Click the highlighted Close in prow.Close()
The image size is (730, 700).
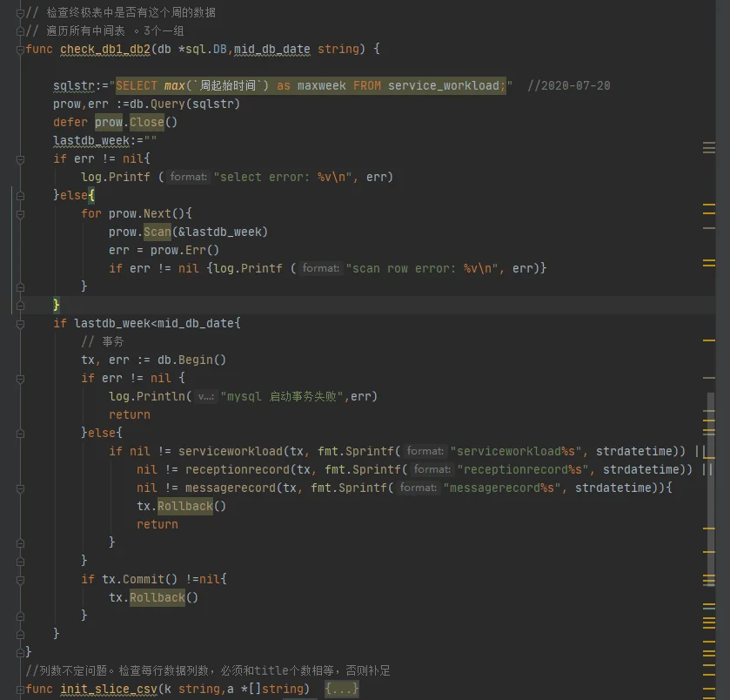point(147,123)
